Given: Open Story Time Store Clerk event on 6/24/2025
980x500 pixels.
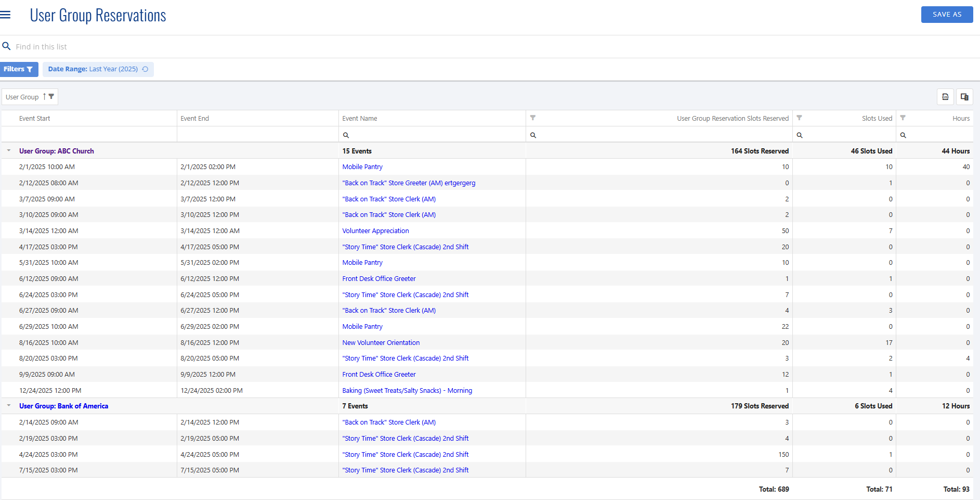Looking at the screenshot, I should point(406,295).
